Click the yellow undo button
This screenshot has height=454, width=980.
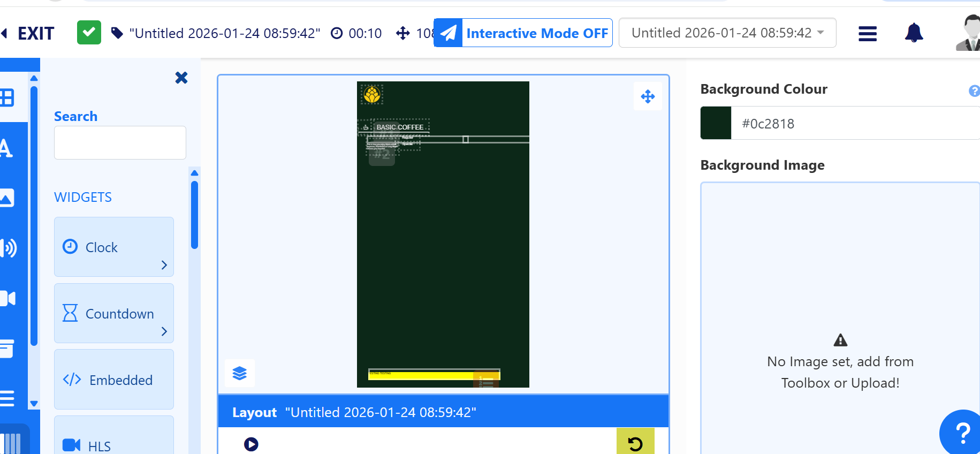pyautogui.click(x=635, y=443)
